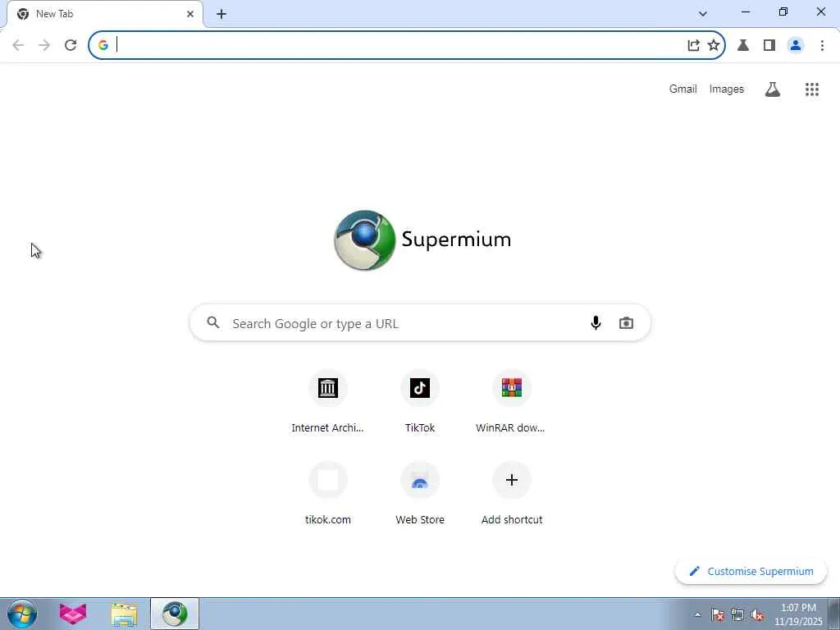Open the Internet Archive shortcut
This screenshot has height=630, width=840.
[328, 402]
